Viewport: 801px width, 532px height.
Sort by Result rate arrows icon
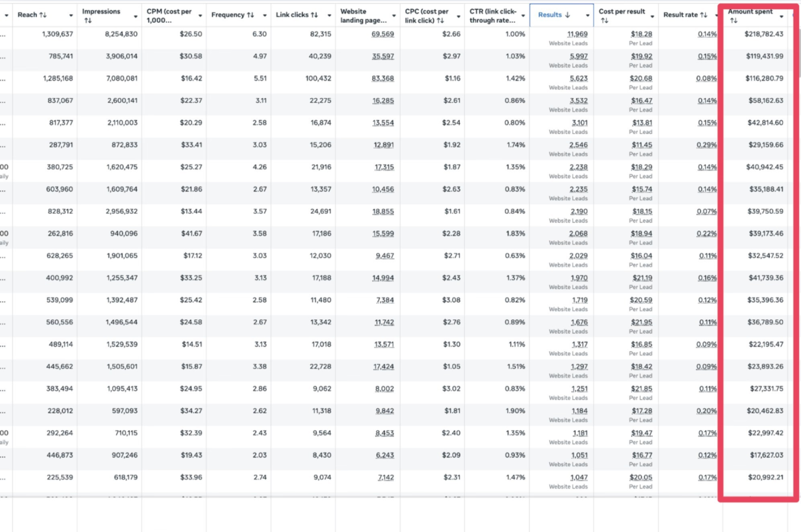pos(704,15)
